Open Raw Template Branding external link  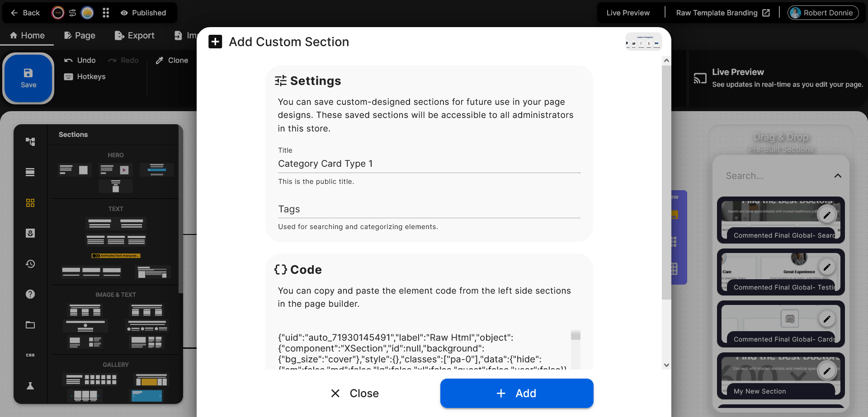coord(723,13)
